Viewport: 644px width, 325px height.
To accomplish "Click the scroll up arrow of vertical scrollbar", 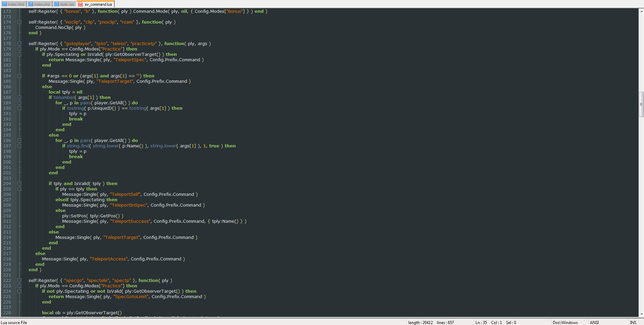I will point(641,11).
